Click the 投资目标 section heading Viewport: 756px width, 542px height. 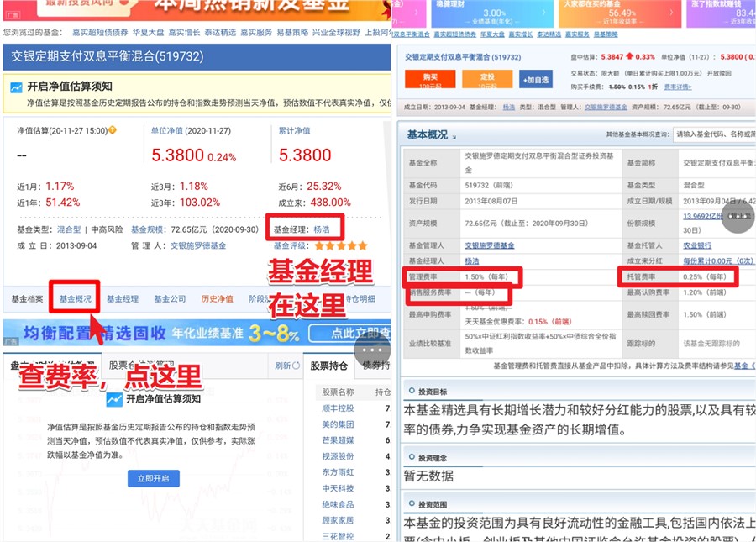433,392
